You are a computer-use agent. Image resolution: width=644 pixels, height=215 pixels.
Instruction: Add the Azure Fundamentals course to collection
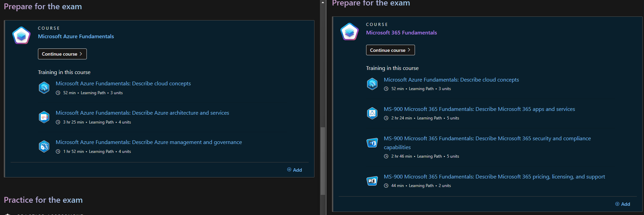pos(294,170)
